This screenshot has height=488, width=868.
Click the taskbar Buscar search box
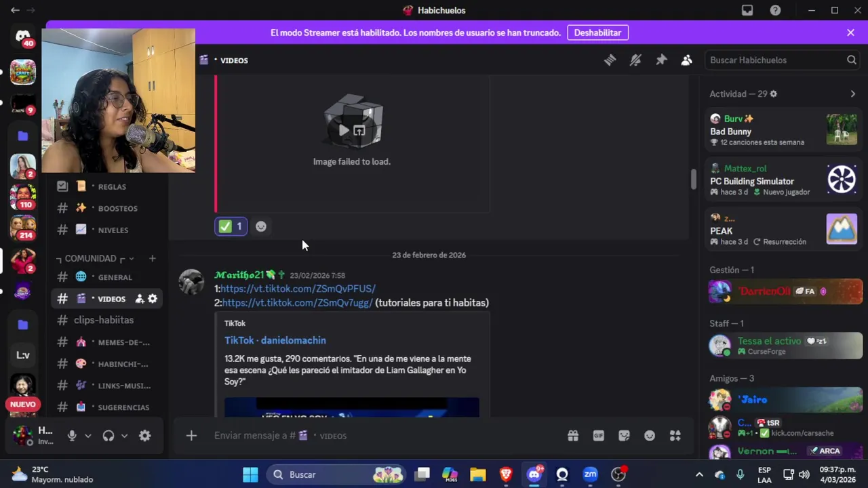pyautogui.click(x=335, y=474)
